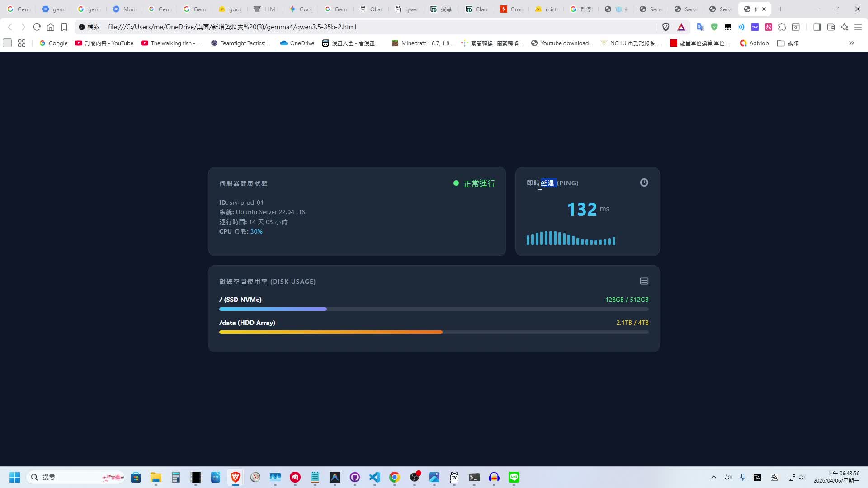Viewport: 868px width, 488px height.
Task: Open the Leo AI sparkle icon
Action: (844, 27)
